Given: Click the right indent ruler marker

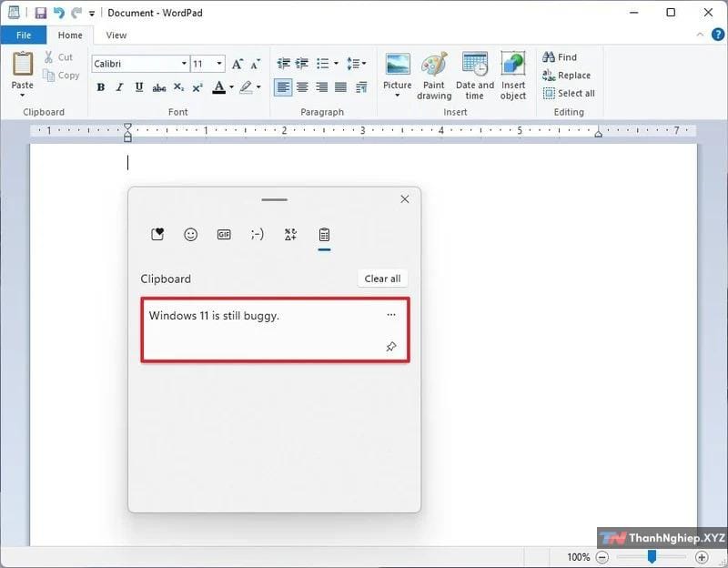Looking at the screenshot, I should tap(599, 134).
